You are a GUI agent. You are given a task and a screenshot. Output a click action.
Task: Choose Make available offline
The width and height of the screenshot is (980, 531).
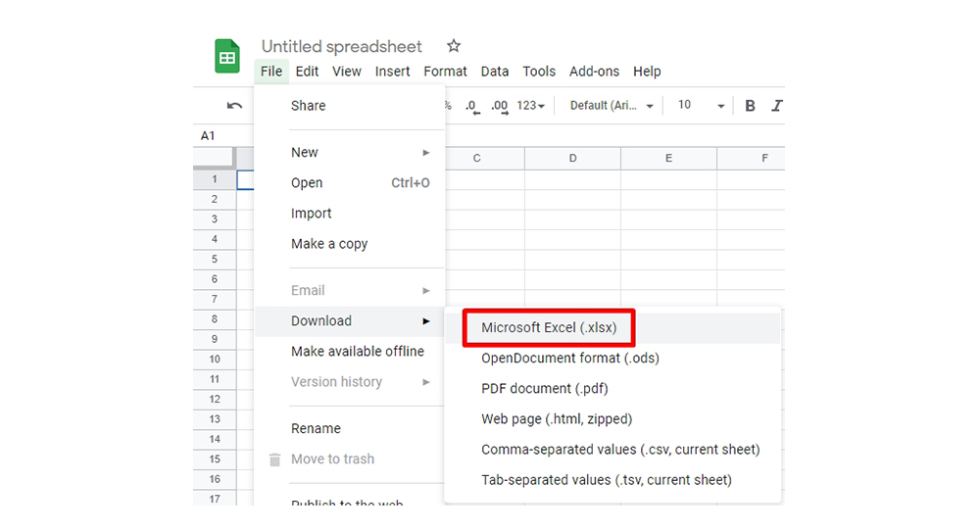point(350,352)
